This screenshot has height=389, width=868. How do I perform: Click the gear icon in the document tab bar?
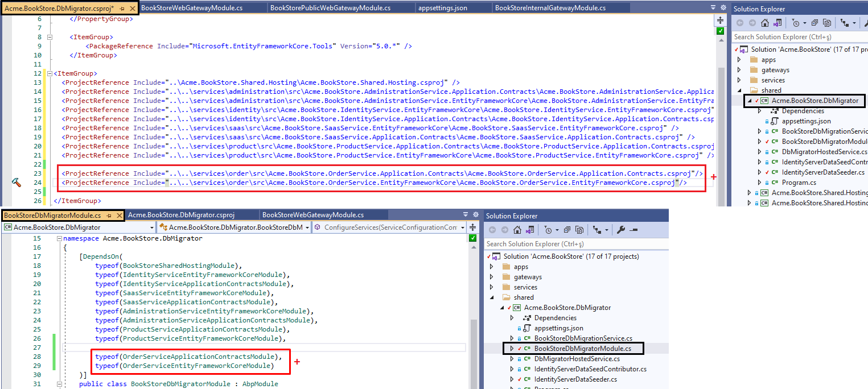[x=723, y=7]
